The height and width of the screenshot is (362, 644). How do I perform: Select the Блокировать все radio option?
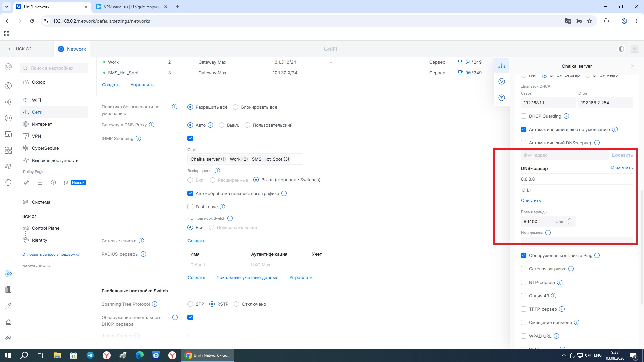pyautogui.click(x=235, y=107)
